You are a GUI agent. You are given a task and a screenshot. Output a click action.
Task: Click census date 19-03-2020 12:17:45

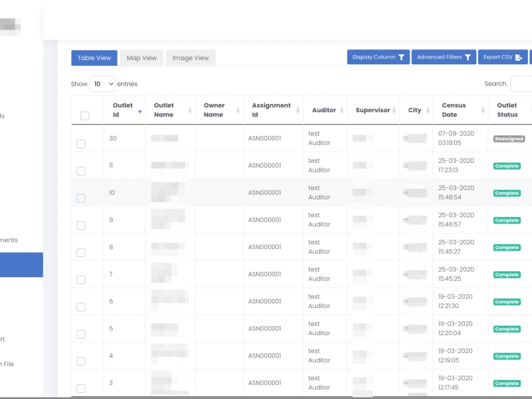click(x=455, y=383)
